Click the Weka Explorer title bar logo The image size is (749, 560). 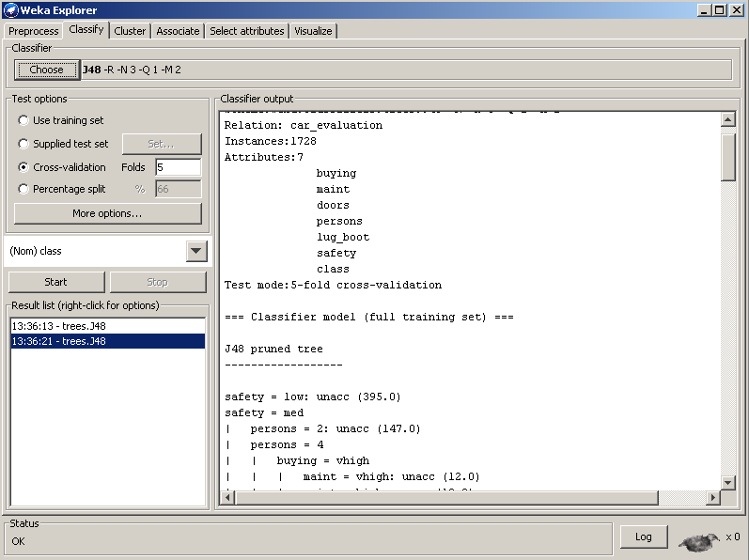pyautogui.click(x=10, y=10)
